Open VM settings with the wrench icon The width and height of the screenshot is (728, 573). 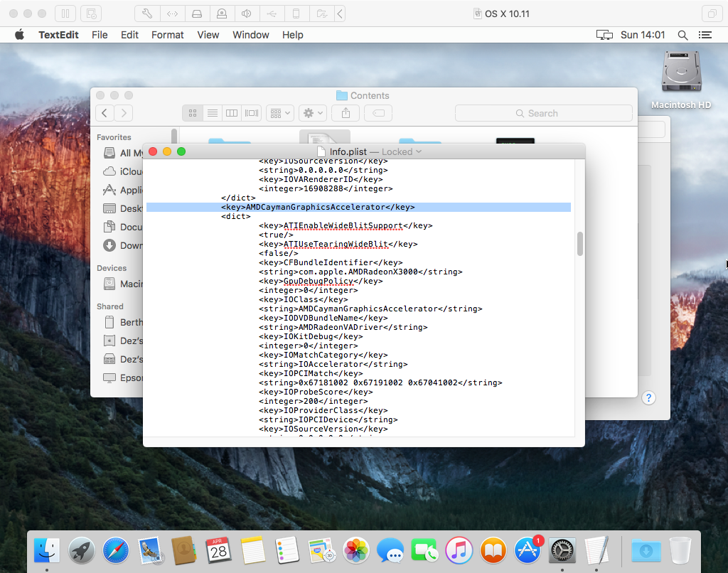click(147, 14)
